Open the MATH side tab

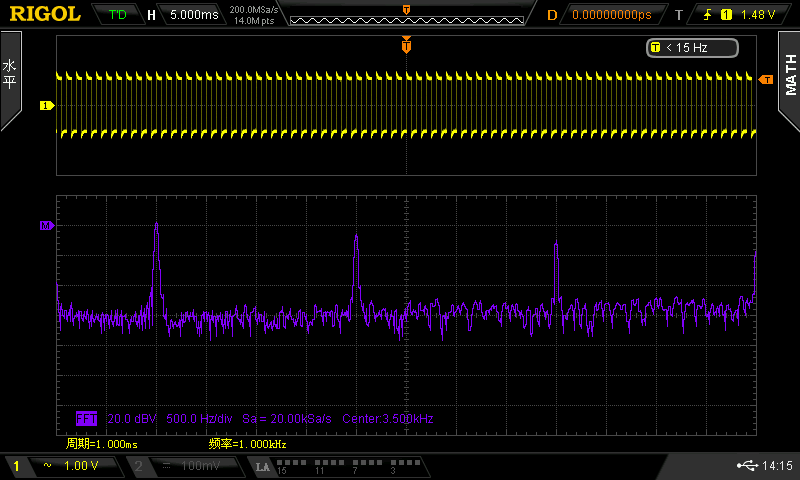pos(789,77)
